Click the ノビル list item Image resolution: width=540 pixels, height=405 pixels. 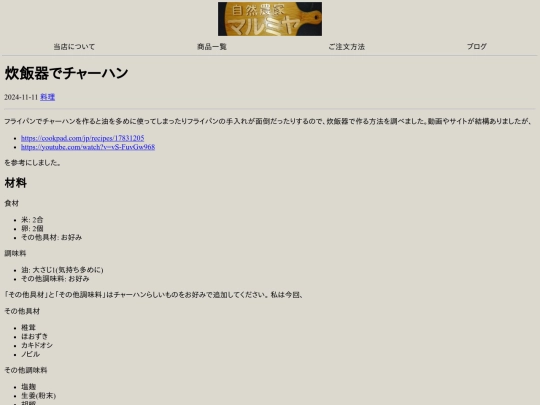[x=30, y=354]
